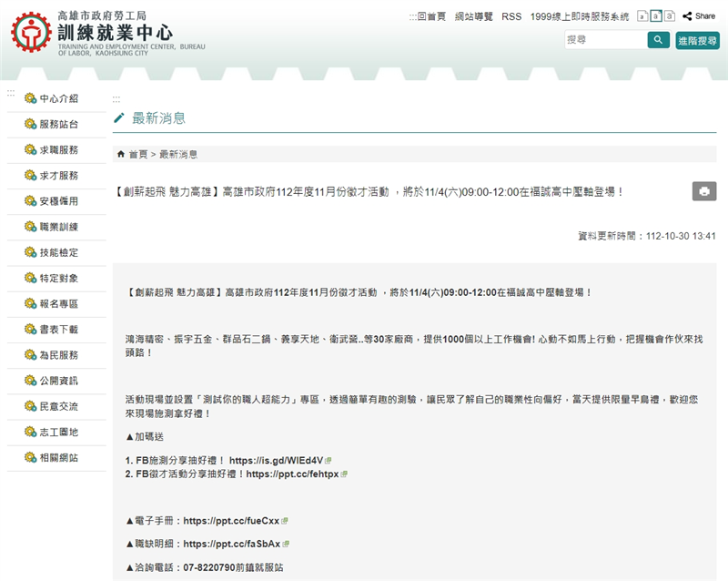Click the accessibility anchor above 最新消息 heading
Image resolution: width=728 pixels, height=581 pixels.
[116, 99]
